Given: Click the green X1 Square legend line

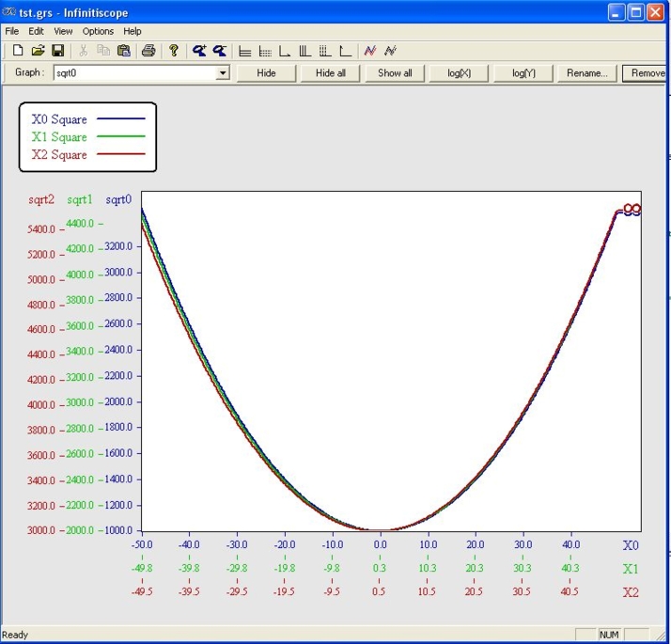Looking at the screenshot, I should [121, 136].
